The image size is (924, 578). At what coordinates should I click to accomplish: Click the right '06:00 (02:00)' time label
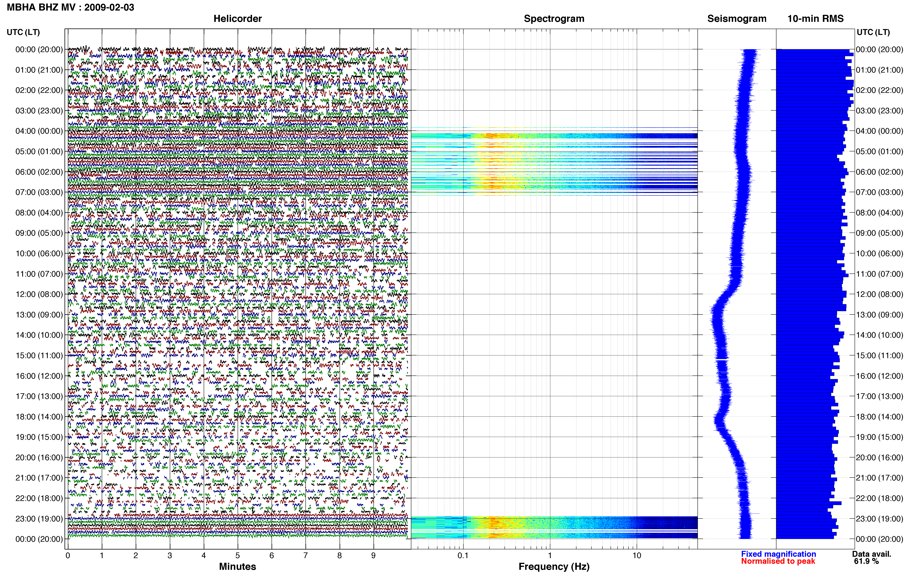click(879, 172)
